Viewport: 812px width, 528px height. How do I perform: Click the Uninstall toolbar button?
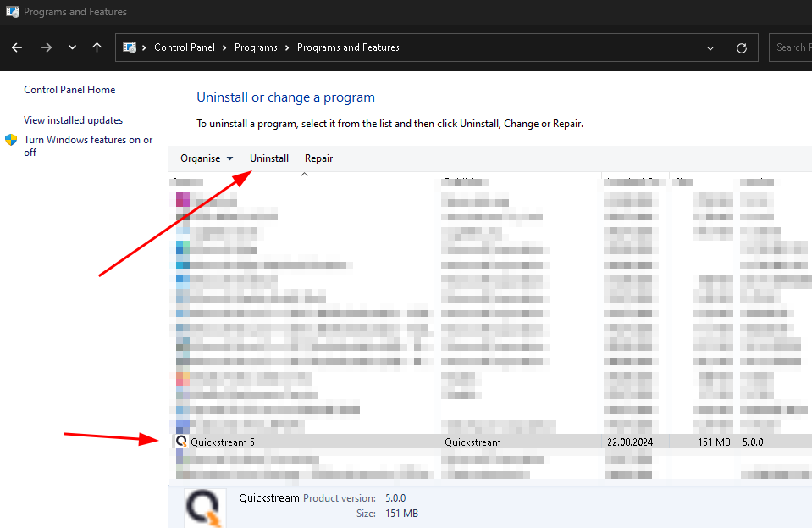point(268,158)
